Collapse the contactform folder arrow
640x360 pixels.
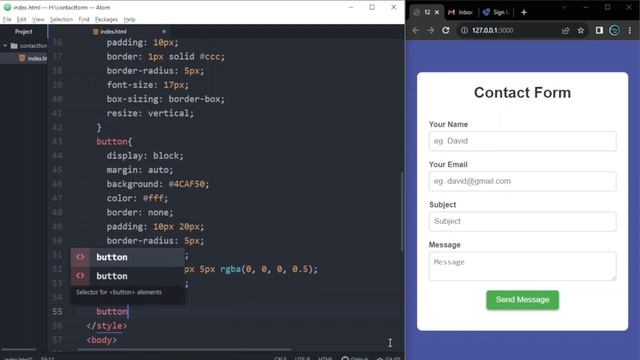coord(5,46)
